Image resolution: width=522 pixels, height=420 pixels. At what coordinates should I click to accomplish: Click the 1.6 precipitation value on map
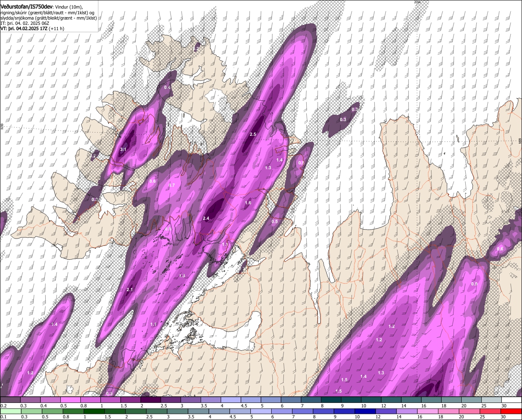pyautogui.click(x=248, y=203)
